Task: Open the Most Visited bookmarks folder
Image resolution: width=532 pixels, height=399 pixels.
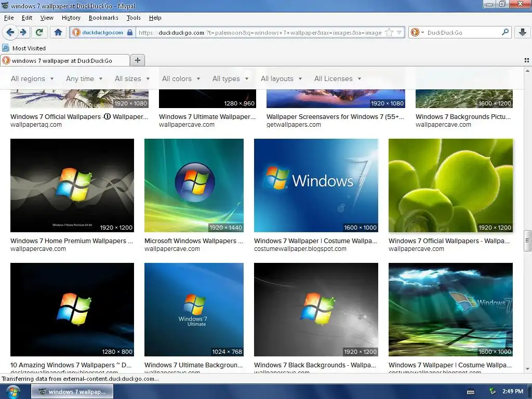Action: tap(24, 48)
